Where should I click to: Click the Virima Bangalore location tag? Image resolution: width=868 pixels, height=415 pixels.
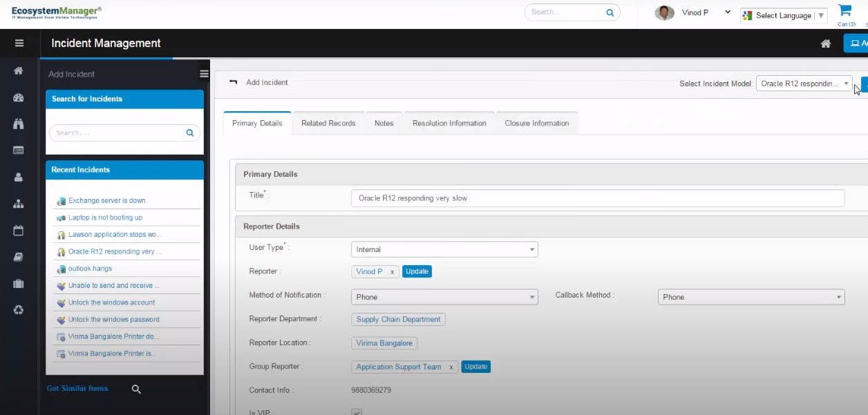(x=384, y=343)
